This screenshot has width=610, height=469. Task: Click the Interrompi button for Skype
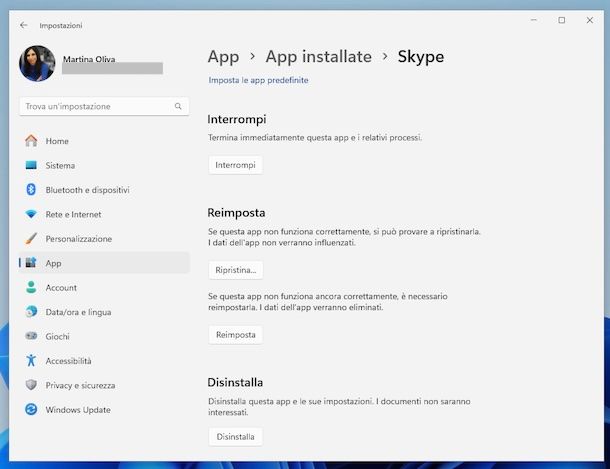pyautogui.click(x=235, y=165)
